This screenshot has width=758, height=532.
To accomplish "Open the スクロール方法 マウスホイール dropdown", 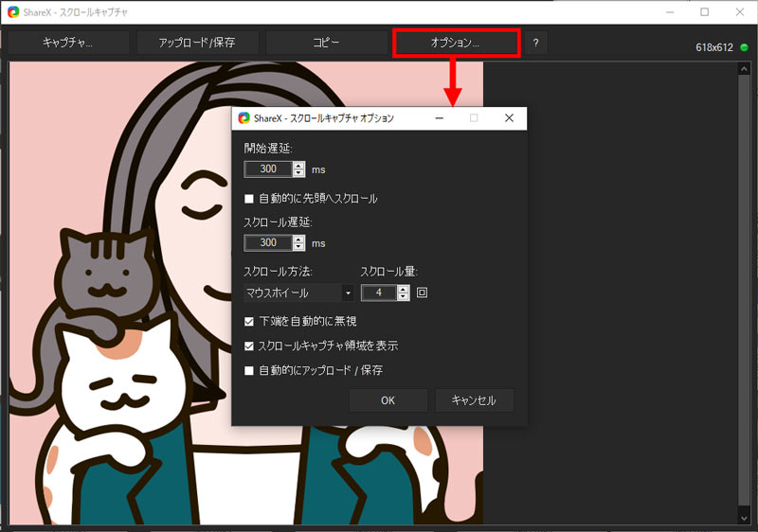I will (298, 293).
